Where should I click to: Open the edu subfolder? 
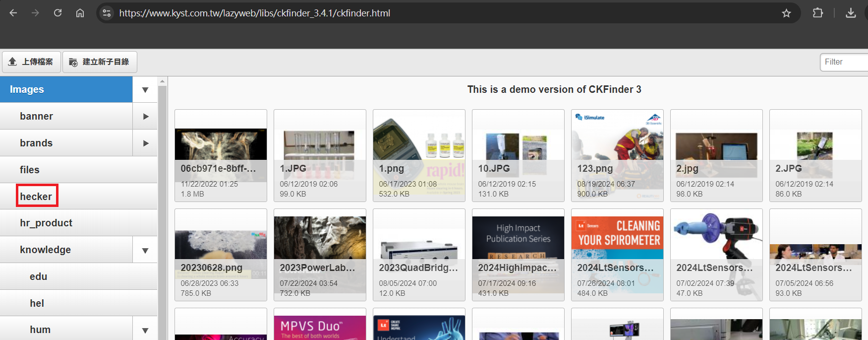pyautogui.click(x=79, y=276)
